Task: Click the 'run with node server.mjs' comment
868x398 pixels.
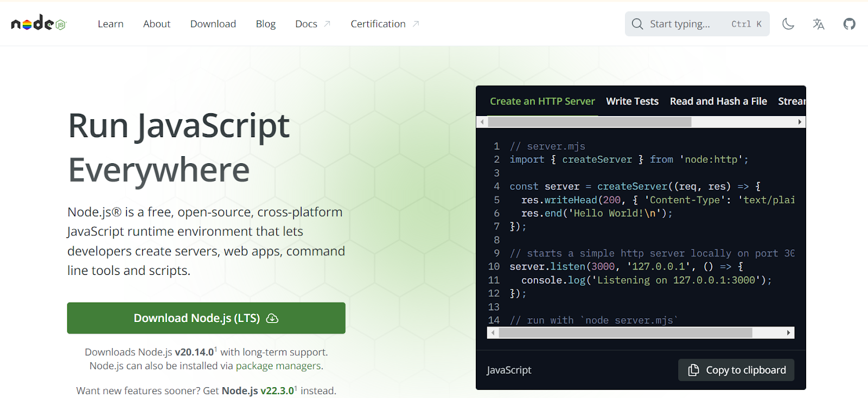Action: [594, 320]
